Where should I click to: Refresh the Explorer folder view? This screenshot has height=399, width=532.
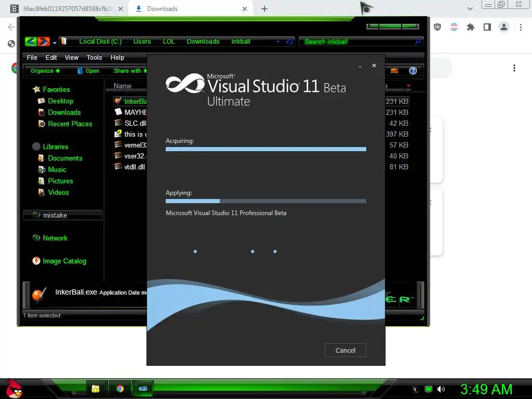pos(289,42)
